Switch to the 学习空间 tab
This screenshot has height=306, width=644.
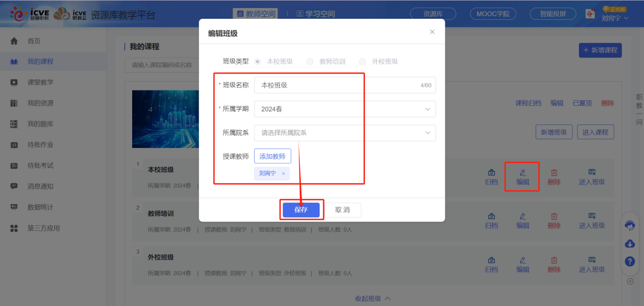coord(315,14)
